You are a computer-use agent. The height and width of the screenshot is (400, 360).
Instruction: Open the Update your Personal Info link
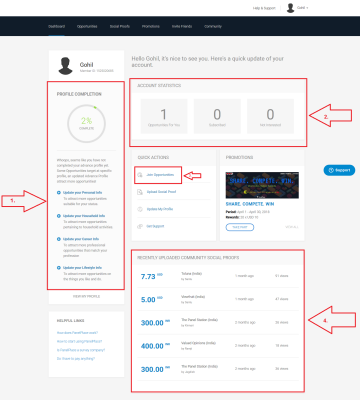coord(82,193)
